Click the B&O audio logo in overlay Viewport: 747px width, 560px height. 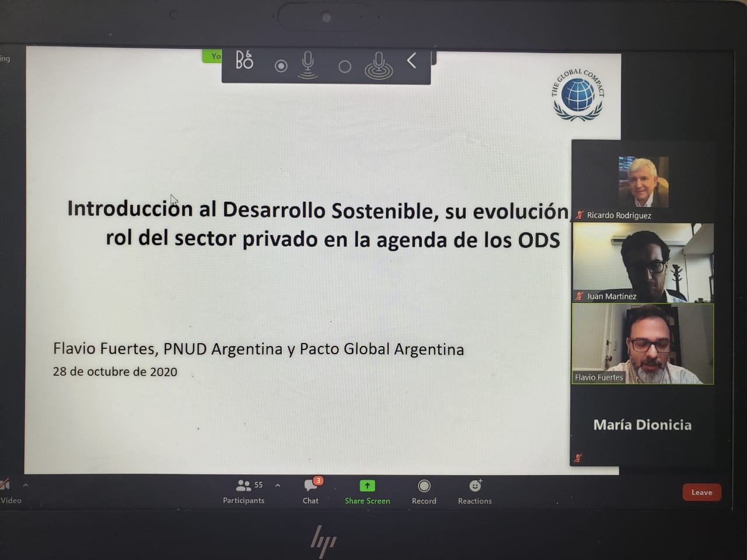click(244, 60)
